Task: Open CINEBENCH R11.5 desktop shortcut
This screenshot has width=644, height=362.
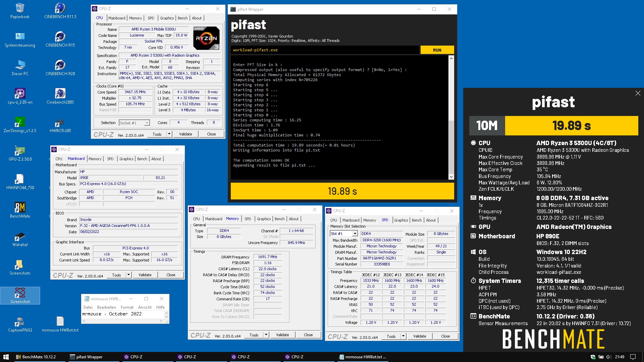Action: [60, 11]
